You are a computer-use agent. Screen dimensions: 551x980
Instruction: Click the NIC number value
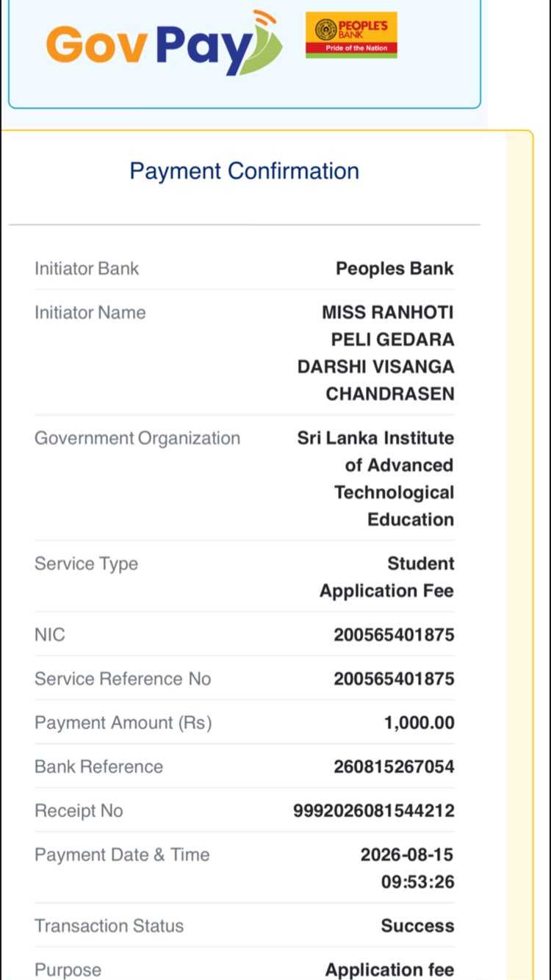pos(395,635)
